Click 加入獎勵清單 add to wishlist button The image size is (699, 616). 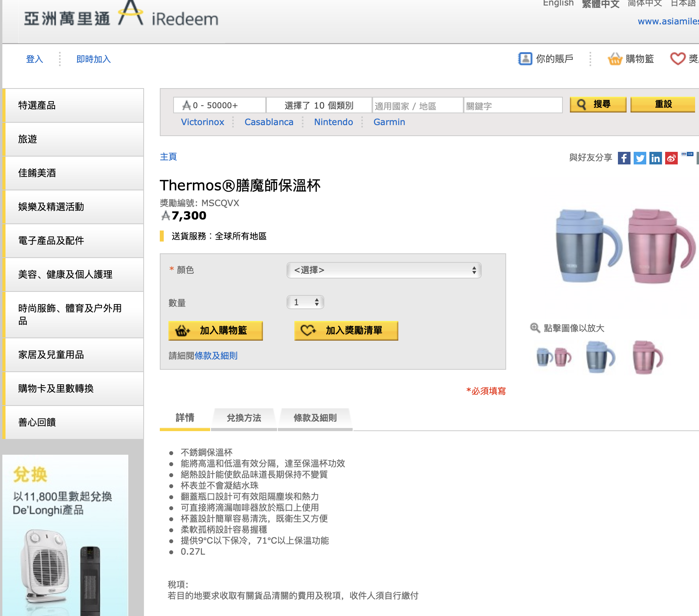point(346,330)
